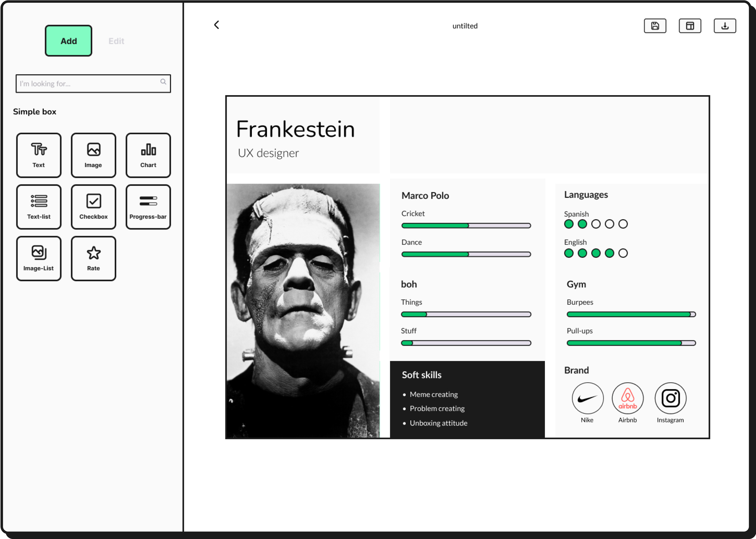Select the Gym section heading
Image resolution: width=756 pixels, height=539 pixels.
click(x=576, y=284)
